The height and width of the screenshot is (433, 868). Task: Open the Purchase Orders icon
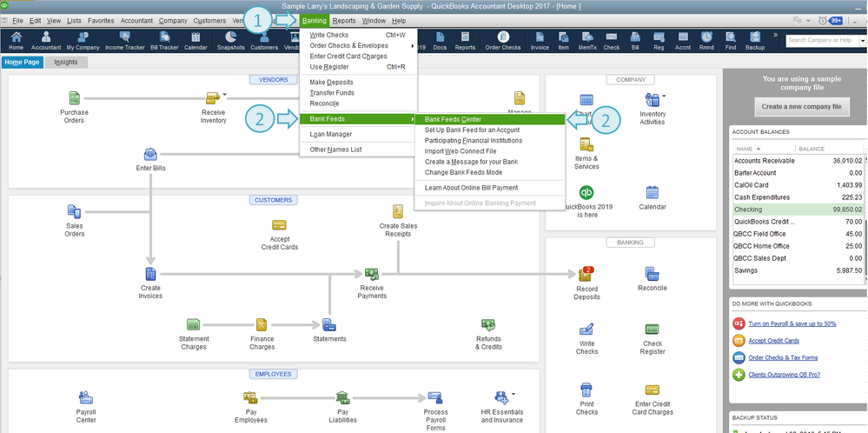tap(74, 98)
